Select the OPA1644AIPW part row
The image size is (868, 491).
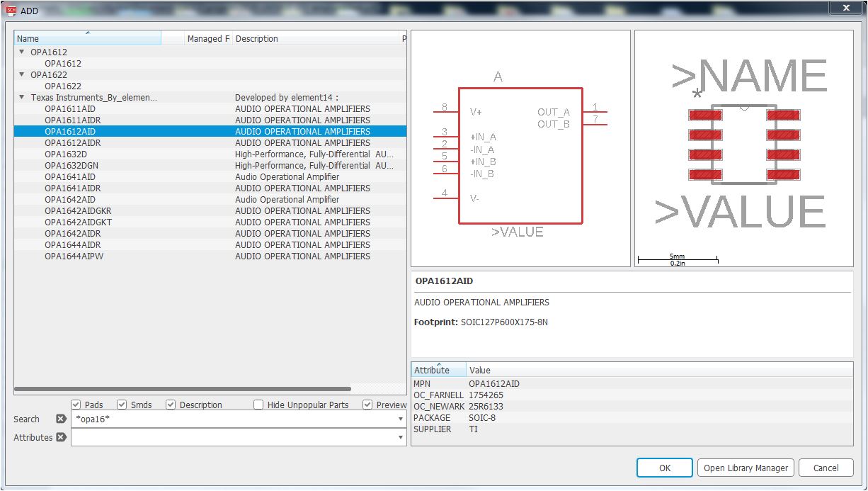(x=210, y=256)
